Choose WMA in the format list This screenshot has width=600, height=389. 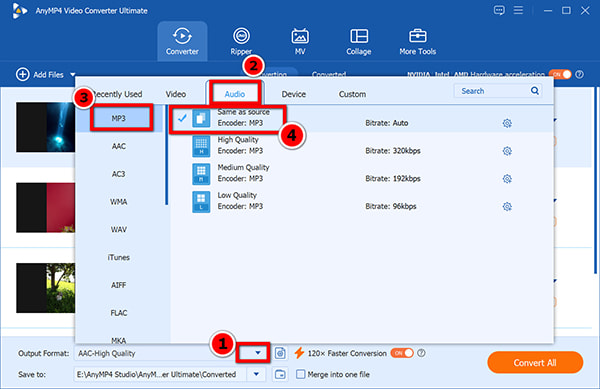click(119, 202)
